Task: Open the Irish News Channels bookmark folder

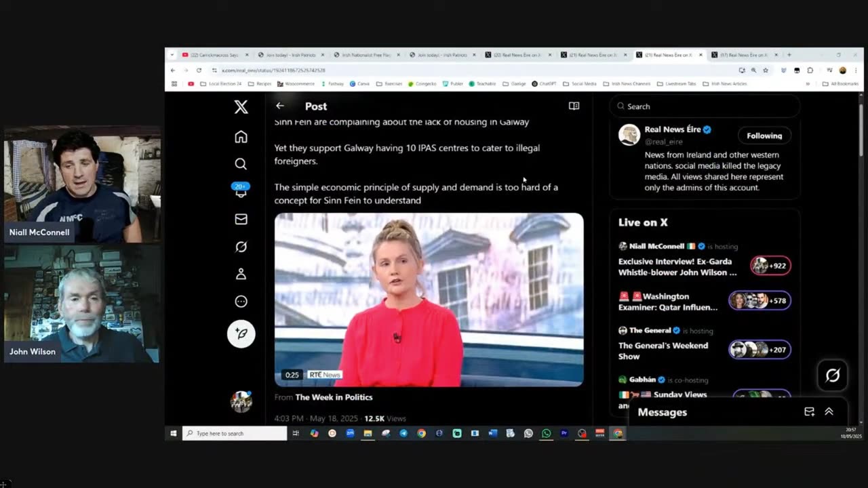Action: pos(627,84)
